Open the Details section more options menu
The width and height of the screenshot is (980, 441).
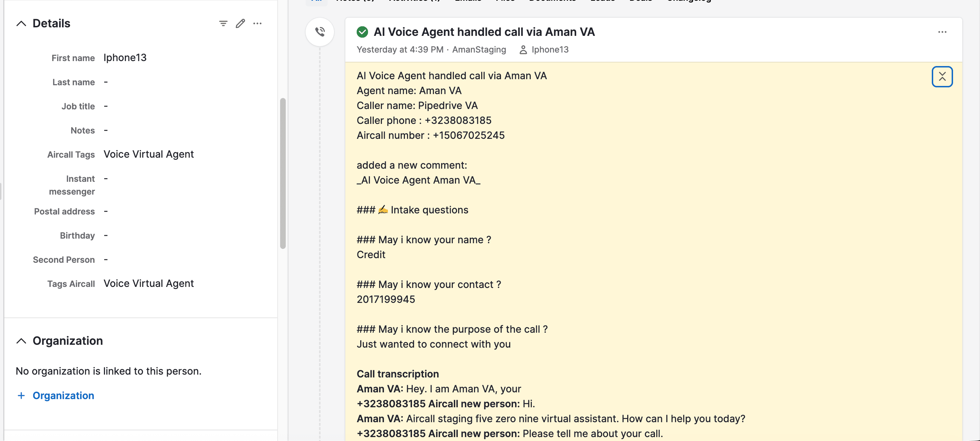click(x=257, y=23)
